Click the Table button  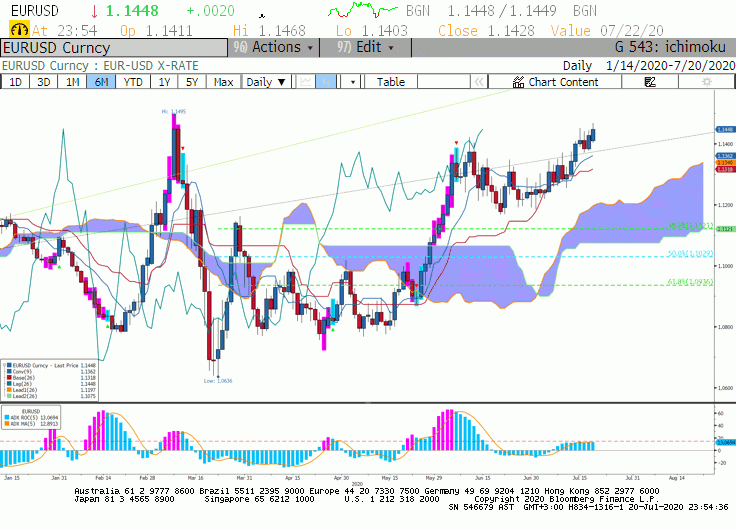pyautogui.click(x=391, y=82)
